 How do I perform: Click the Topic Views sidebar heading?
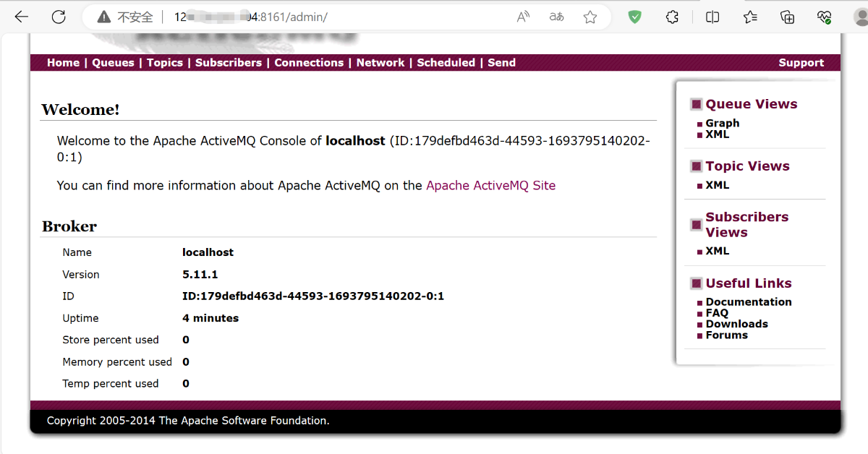(748, 166)
